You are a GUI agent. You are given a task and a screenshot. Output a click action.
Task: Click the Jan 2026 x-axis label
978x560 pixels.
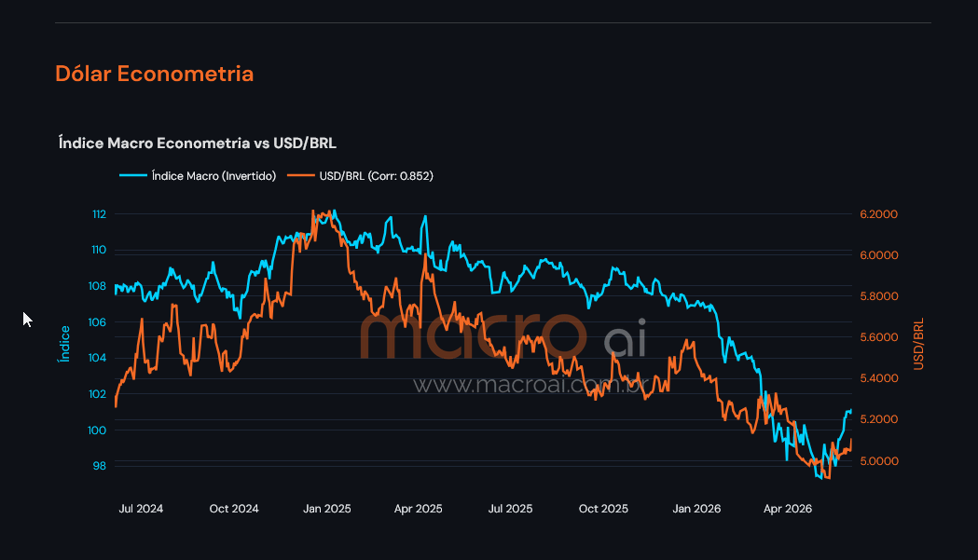[x=696, y=509]
